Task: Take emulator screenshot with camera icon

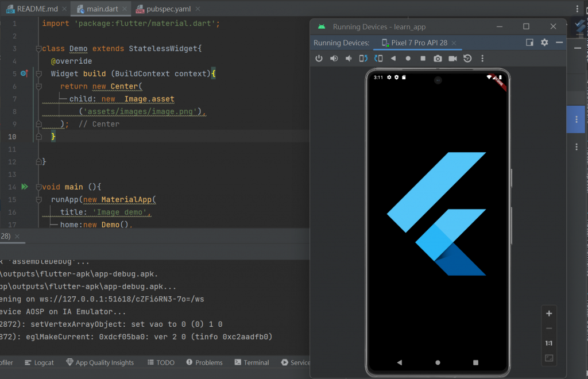Action: 438,59
